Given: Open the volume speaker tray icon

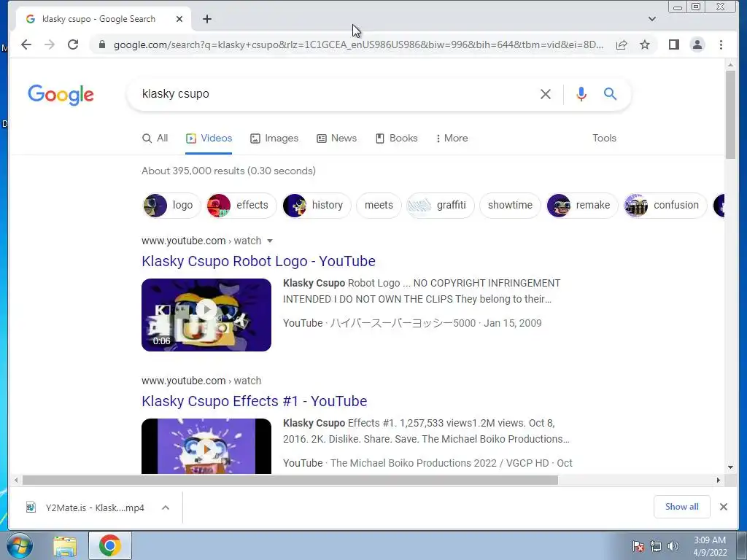Looking at the screenshot, I should pyautogui.click(x=673, y=546).
